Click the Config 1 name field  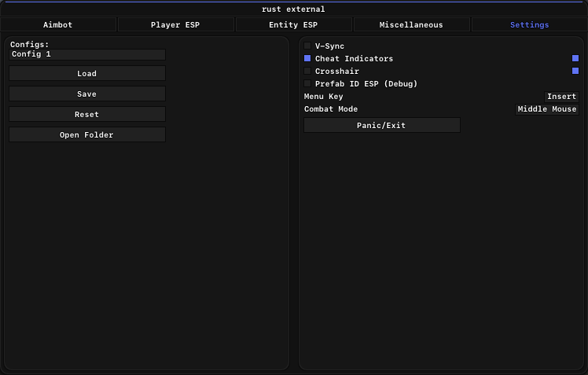click(x=87, y=54)
